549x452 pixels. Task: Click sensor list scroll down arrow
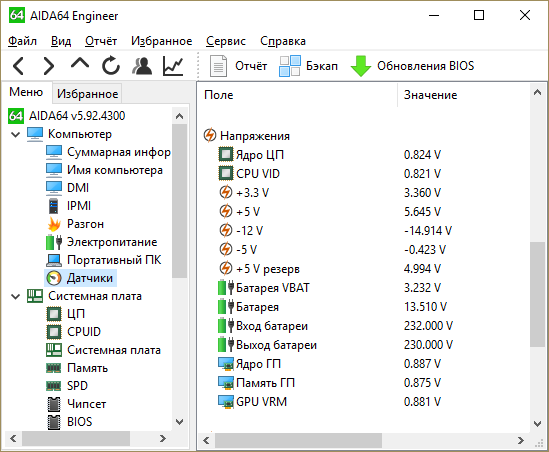click(538, 423)
